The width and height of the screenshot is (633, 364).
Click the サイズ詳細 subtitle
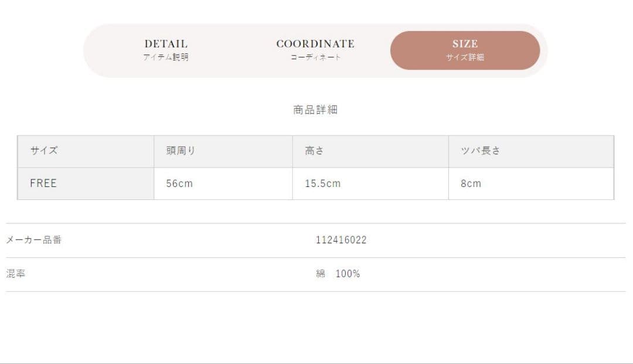point(465,57)
